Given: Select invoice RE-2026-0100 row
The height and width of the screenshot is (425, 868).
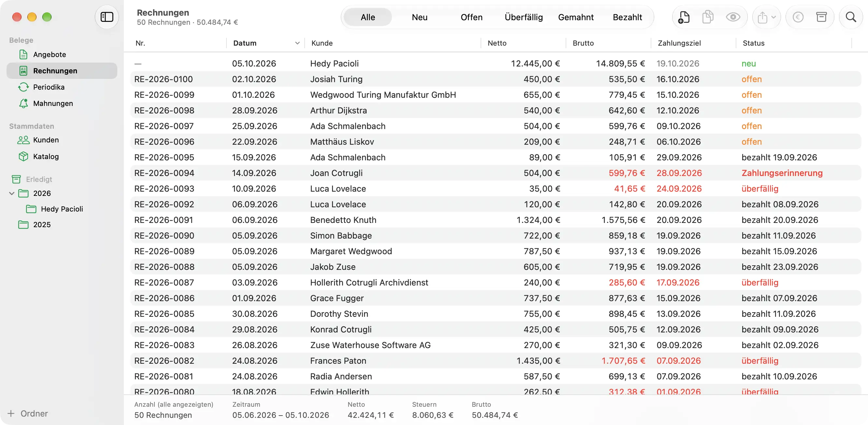Looking at the screenshot, I should 496,79.
